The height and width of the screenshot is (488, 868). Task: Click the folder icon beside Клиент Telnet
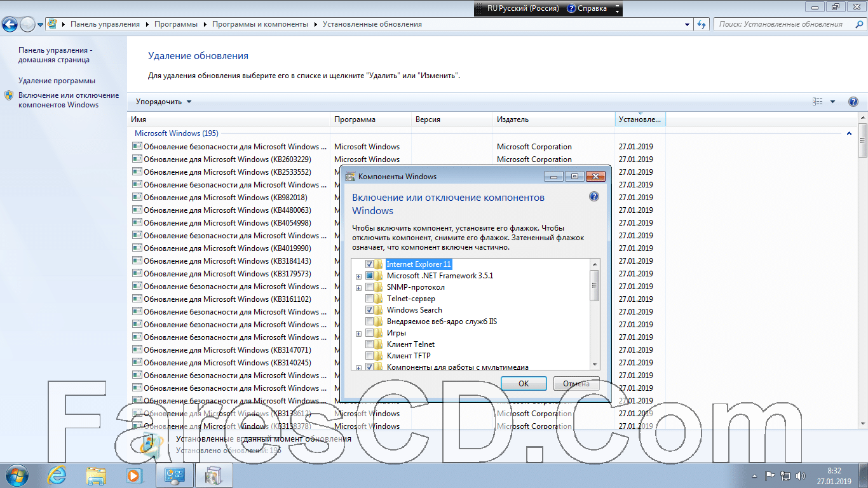click(379, 344)
